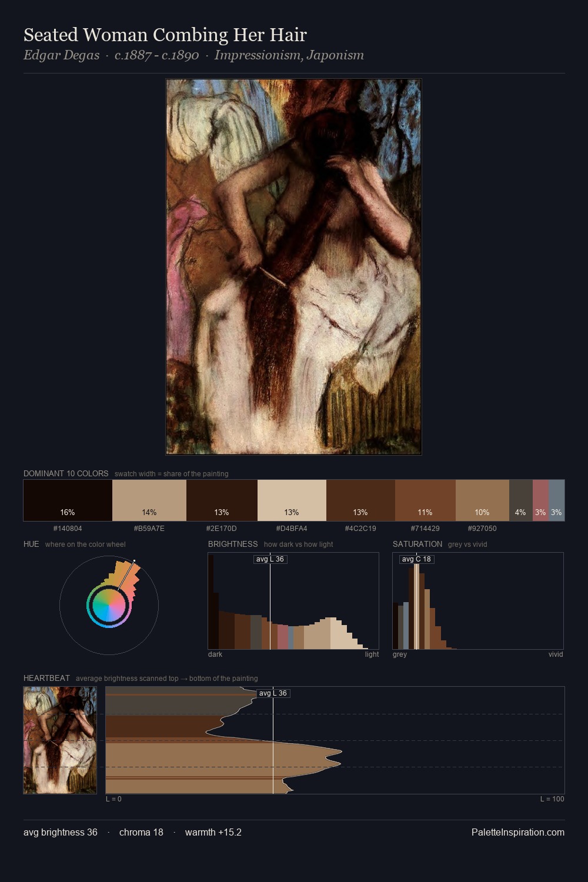The height and width of the screenshot is (882, 588).
Task: Click the hue color wheel
Action: coord(109,604)
